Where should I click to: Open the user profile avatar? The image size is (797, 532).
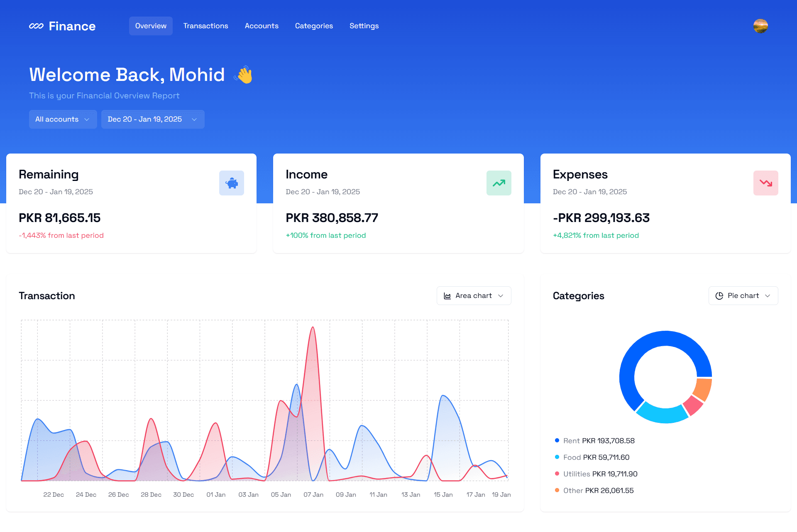point(760,26)
